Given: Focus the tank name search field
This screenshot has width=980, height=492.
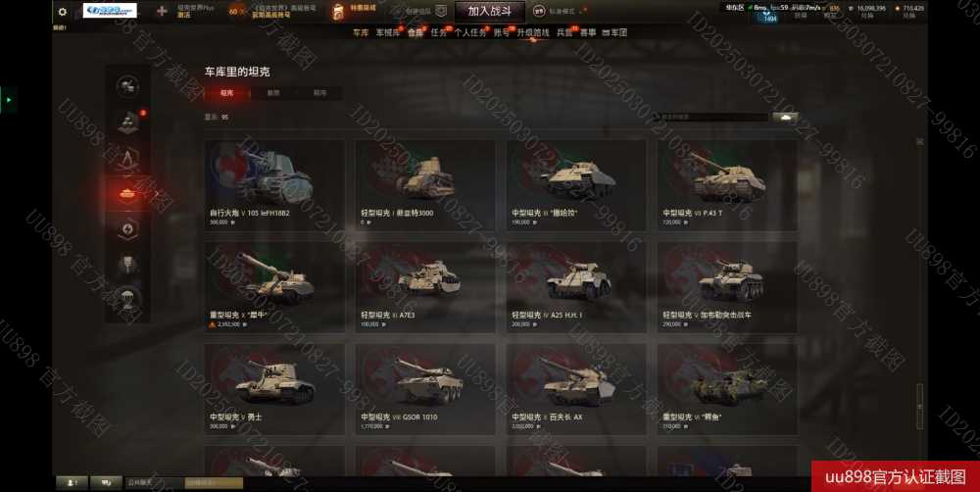Looking at the screenshot, I should [x=710, y=117].
